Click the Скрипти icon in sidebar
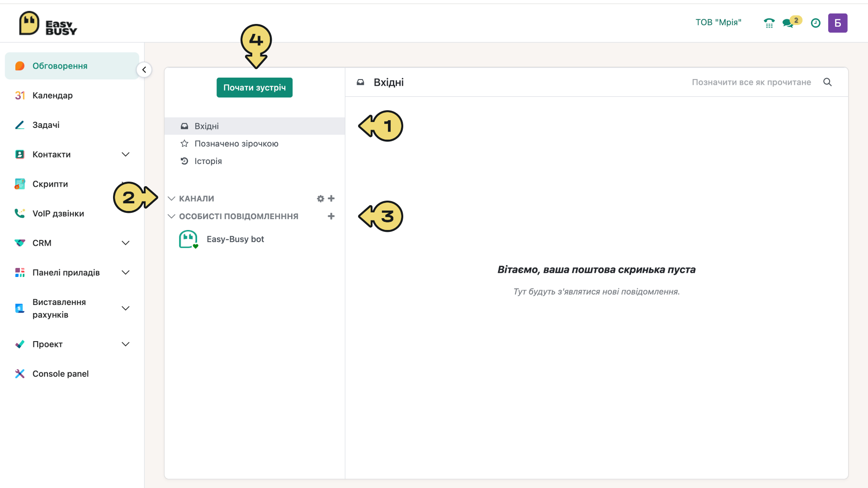The width and height of the screenshot is (868, 488). click(20, 184)
